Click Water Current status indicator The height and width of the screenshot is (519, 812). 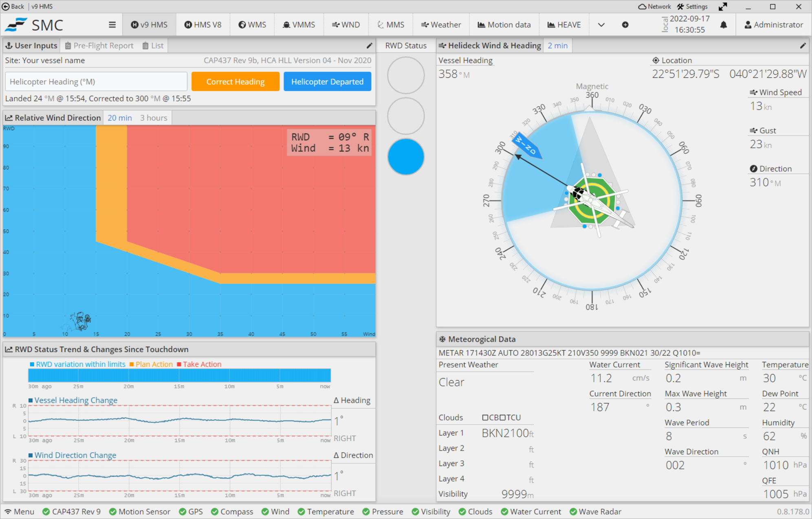pos(530,512)
